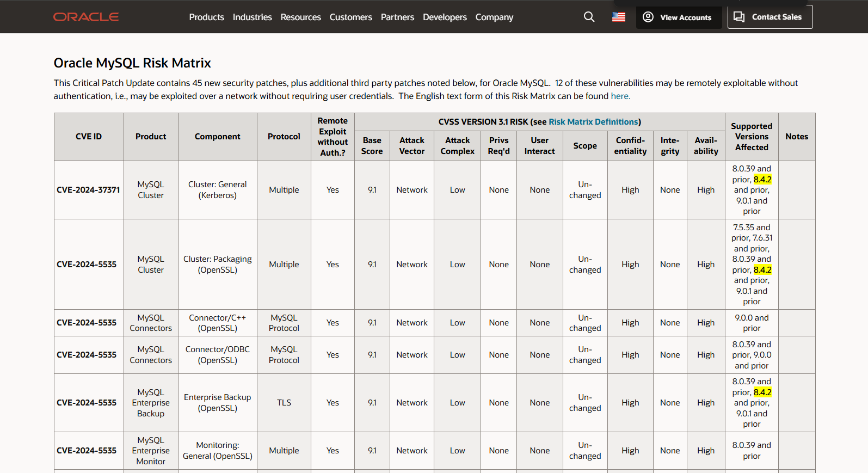The width and height of the screenshot is (868, 473).
Task: Click the 'Attack Complex' column header
Action: [x=457, y=146]
